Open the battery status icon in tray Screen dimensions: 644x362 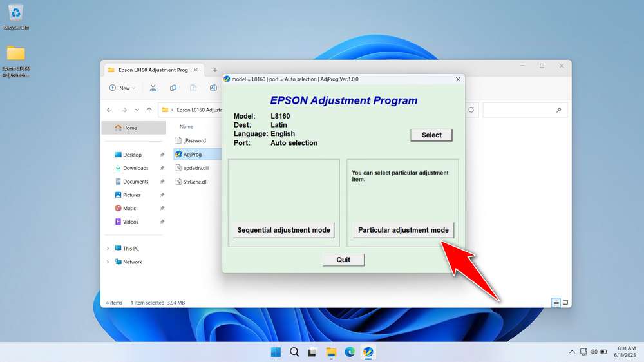604,352
